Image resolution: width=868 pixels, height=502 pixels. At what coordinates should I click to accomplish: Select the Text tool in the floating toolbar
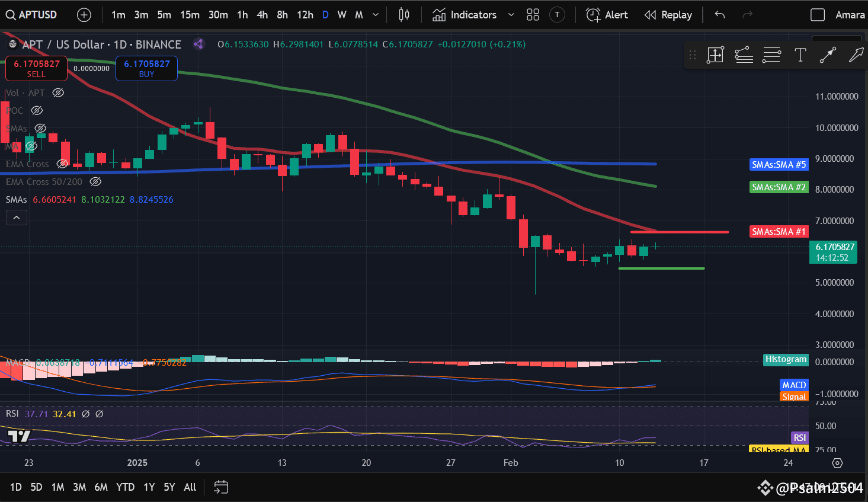coord(800,55)
